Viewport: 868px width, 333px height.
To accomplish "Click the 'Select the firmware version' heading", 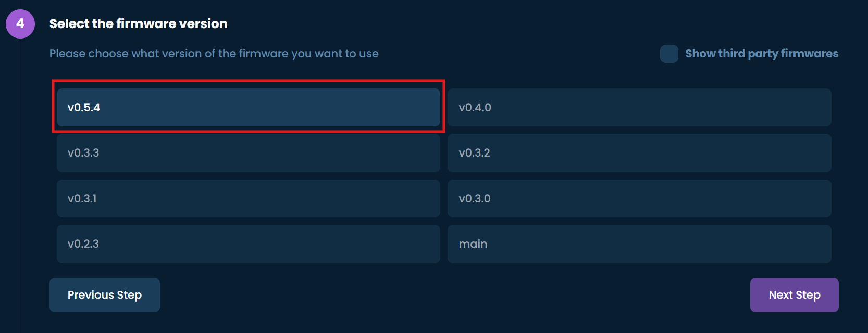I will click(139, 24).
